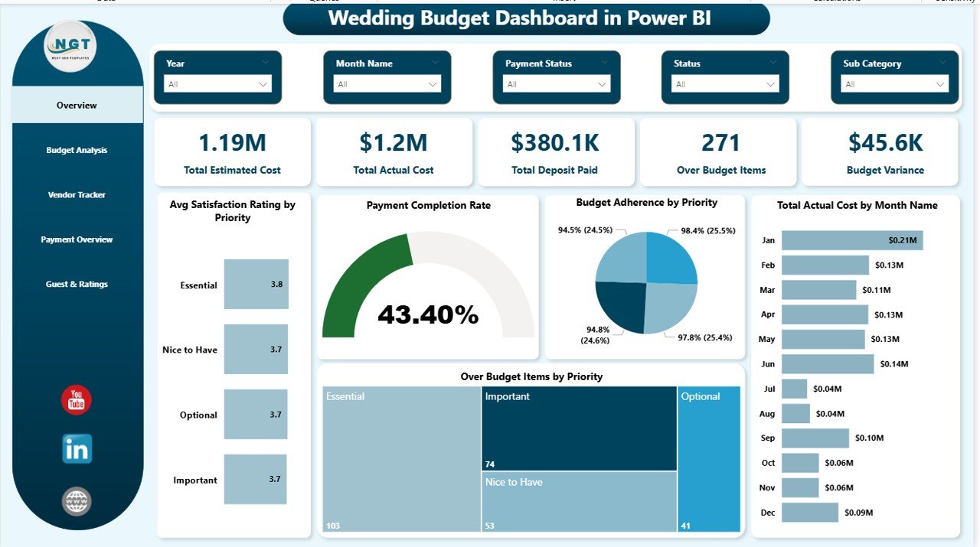This screenshot has width=980, height=547.
Task: Select the Optional satisfaction rating bar
Action: [256, 415]
